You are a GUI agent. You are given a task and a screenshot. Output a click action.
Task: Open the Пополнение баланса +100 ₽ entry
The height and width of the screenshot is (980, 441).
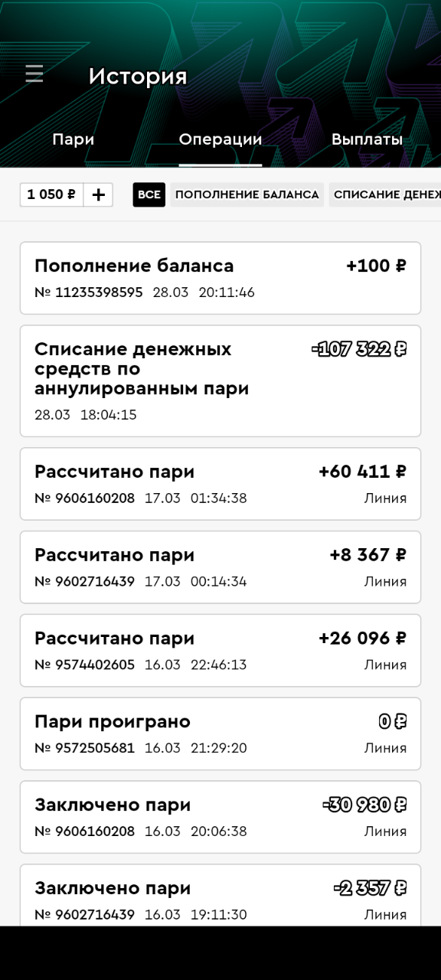(x=220, y=278)
